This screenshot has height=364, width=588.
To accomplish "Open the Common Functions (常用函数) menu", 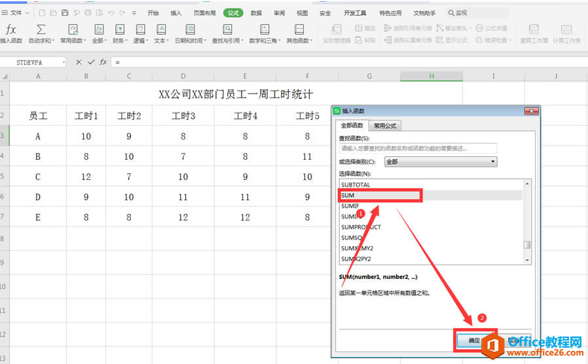I will coord(73,33).
